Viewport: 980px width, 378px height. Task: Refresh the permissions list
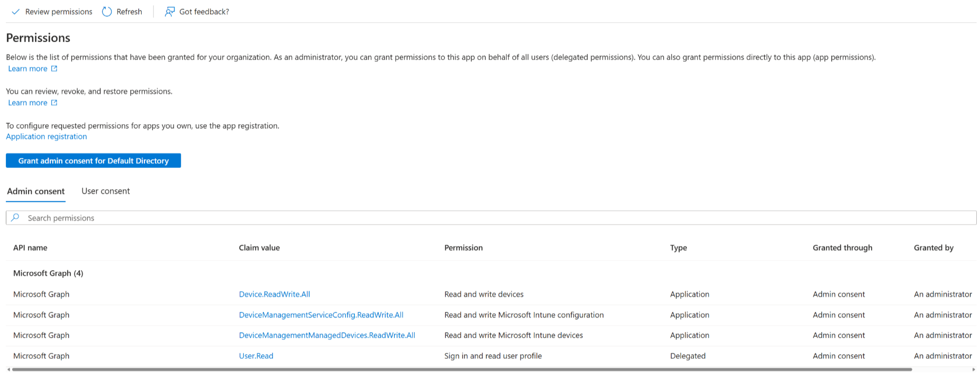122,12
